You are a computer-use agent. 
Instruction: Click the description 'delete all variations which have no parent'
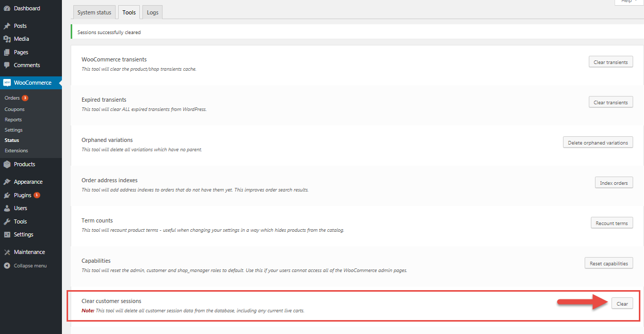142,150
